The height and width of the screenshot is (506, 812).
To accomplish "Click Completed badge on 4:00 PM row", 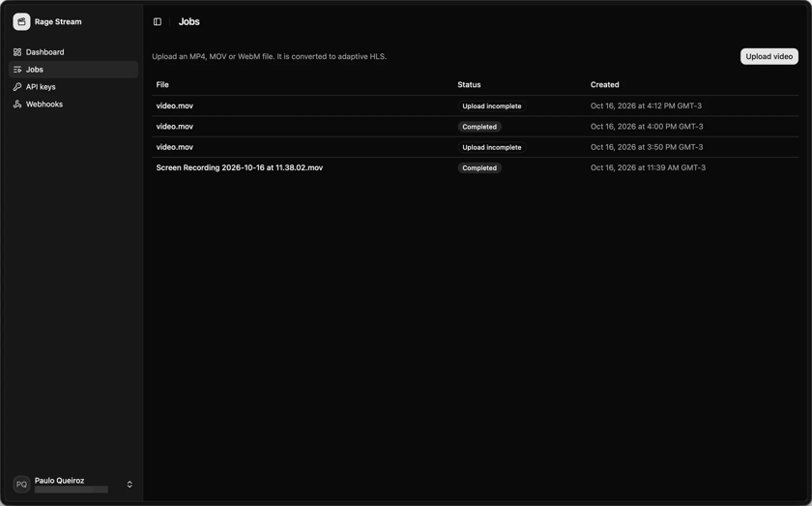I will [479, 127].
